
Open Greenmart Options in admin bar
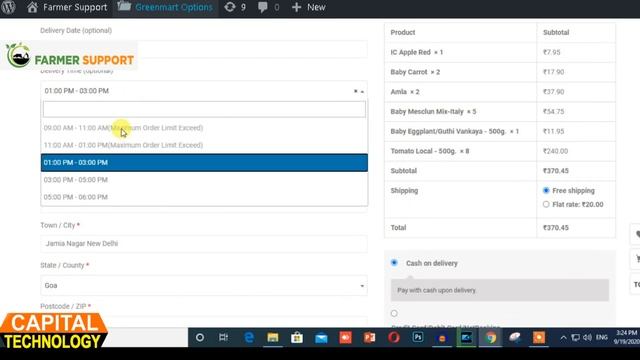pos(165,7)
